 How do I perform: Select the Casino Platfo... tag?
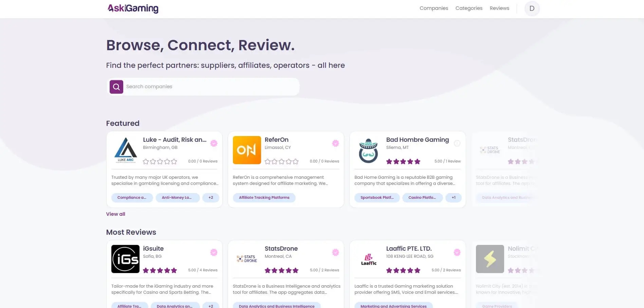coord(422,198)
